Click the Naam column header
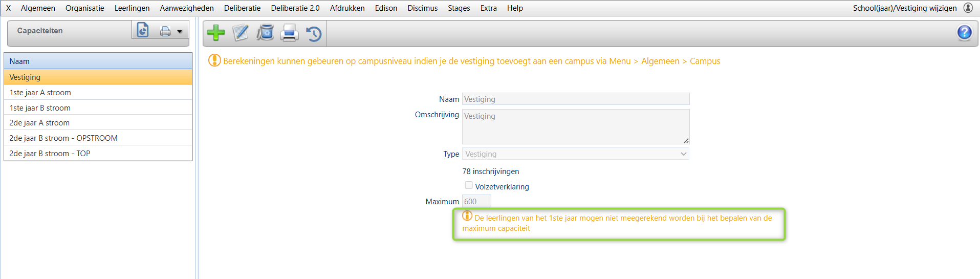Image resolution: width=980 pixels, height=279 pixels. coord(98,61)
